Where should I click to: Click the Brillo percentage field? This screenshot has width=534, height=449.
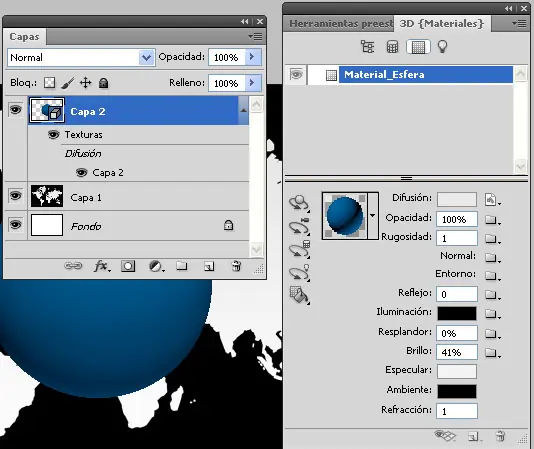coord(457,352)
